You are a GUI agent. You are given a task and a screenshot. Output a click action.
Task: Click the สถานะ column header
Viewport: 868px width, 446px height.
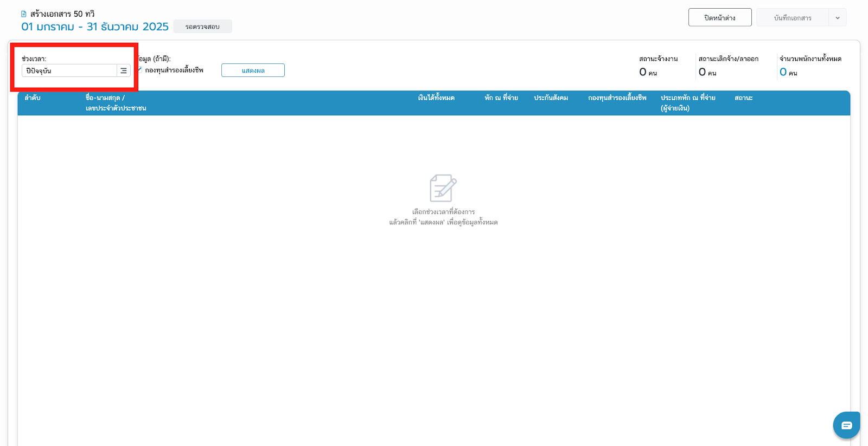743,98
